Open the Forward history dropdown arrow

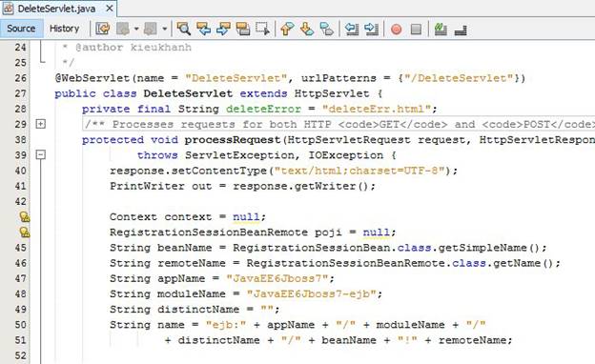[x=164, y=29]
